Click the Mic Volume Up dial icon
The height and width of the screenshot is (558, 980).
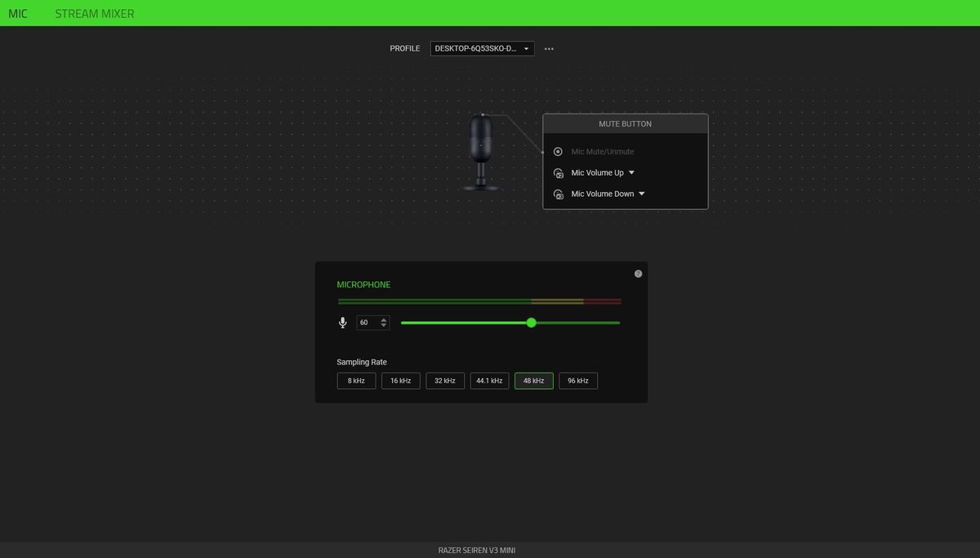tap(558, 172)
